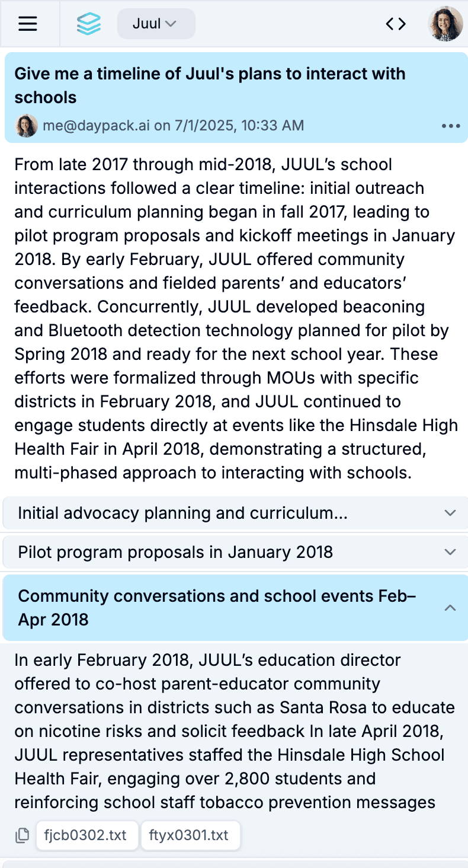468x868 pixels.
Task: Open the three-dot more options menu
Action: pos(451,126)
